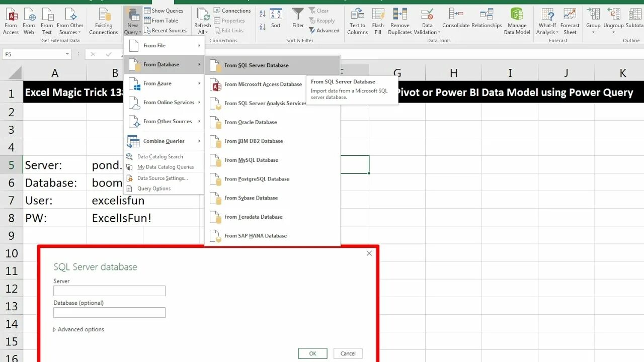Click the New Query button
The width and height of the screenshot is (644, 362).
click(x=133, y=22)
